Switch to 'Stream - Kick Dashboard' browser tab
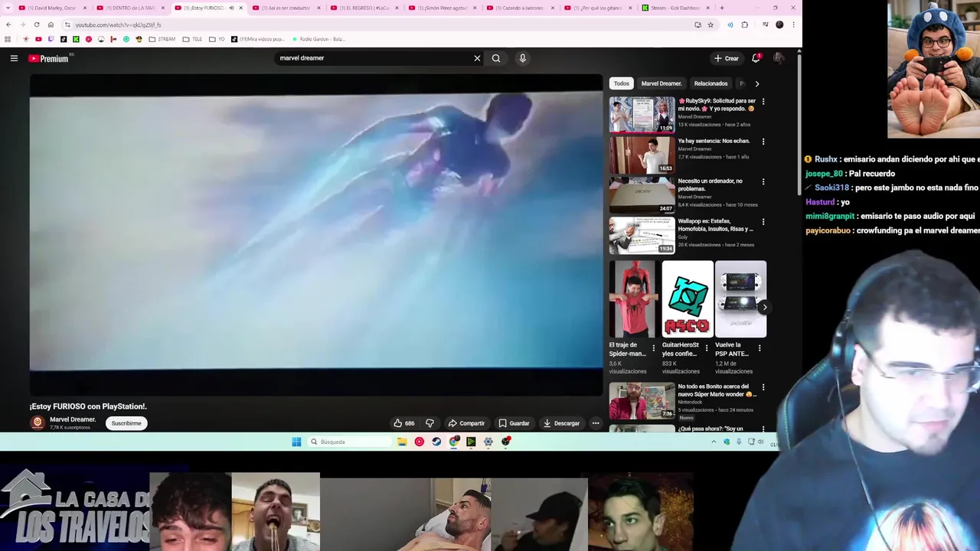980x551 pixels. pyautogui.click(x=677, y=8)
